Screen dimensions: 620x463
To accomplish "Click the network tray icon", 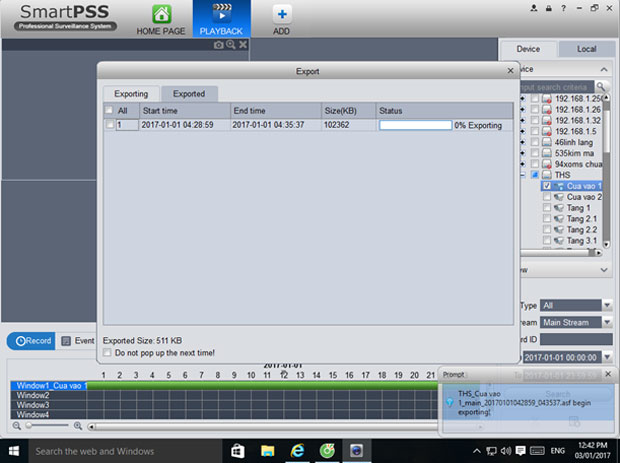I will (491, 451).
